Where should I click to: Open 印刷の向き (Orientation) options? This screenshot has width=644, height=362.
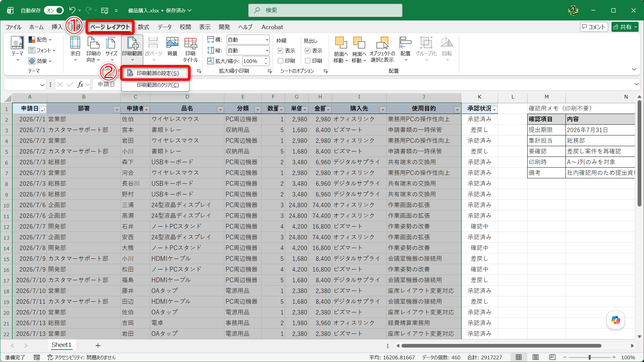pyautogui.click(x=93, y=49)
